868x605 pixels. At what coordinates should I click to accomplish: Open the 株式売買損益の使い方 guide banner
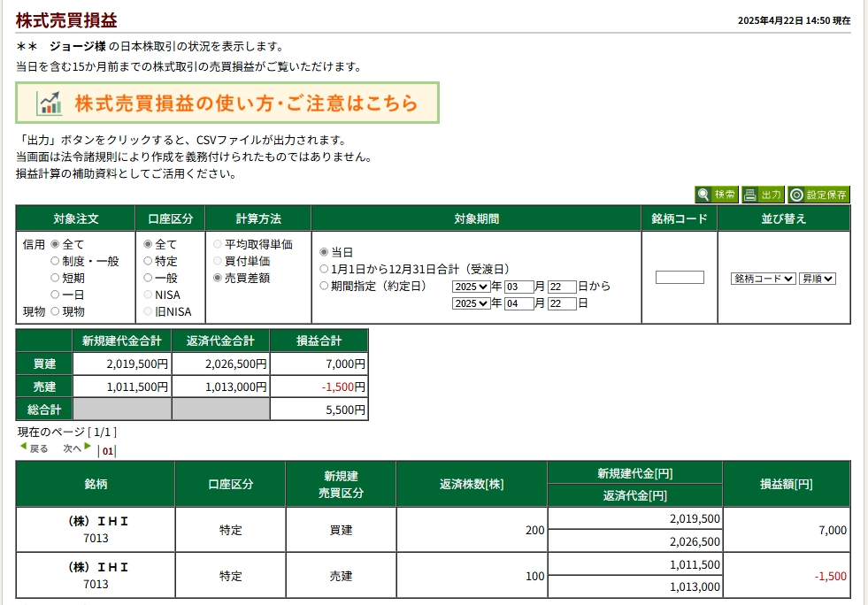click(x=227, y=103)
